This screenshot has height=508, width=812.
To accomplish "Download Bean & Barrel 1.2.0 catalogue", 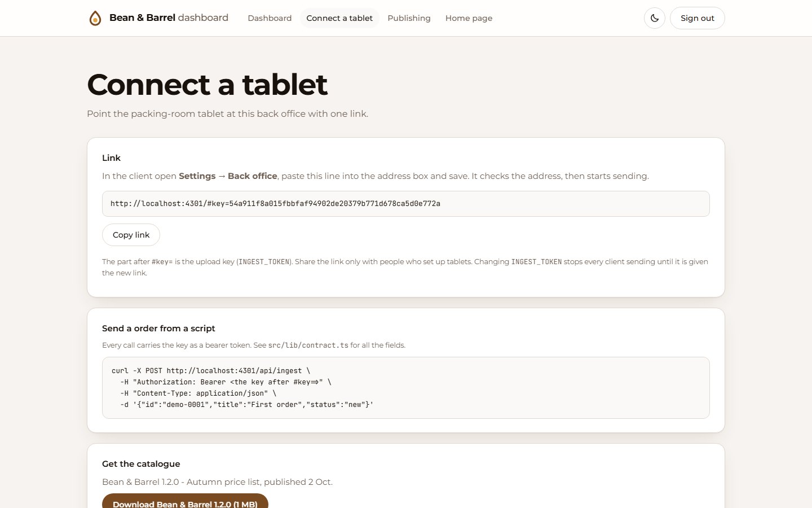I will click(185, 501).
